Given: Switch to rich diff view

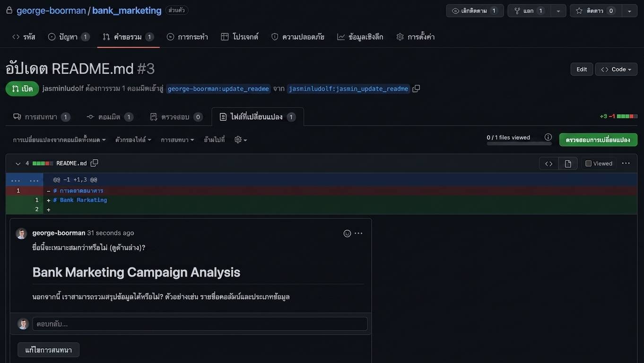Looking at the screenshot, I should click(568, 164).
